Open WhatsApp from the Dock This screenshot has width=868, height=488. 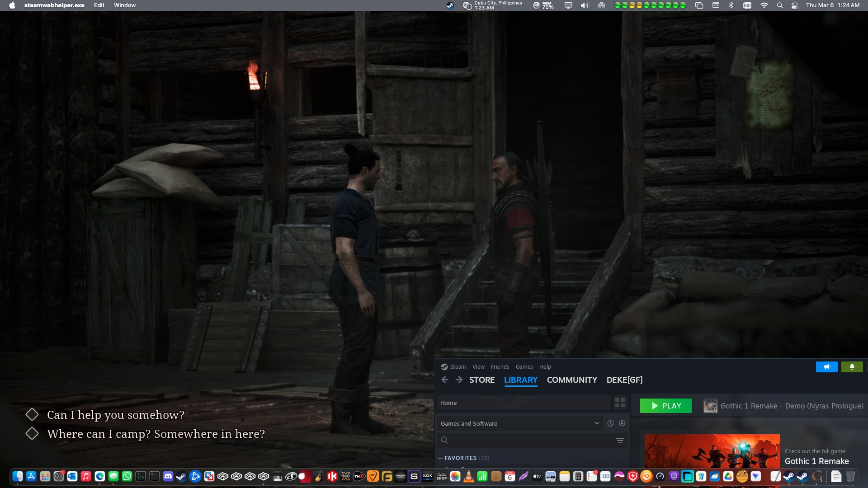point(127,476)
